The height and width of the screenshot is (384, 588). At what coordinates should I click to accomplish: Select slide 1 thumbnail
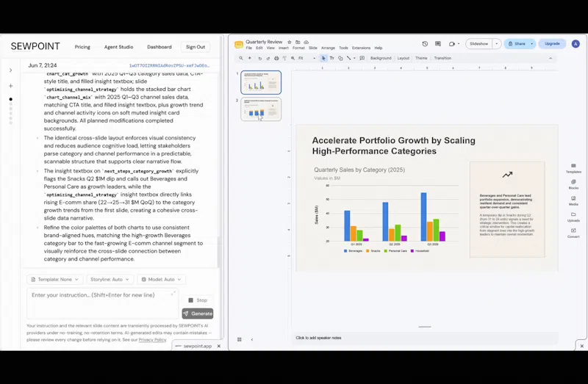261,82
